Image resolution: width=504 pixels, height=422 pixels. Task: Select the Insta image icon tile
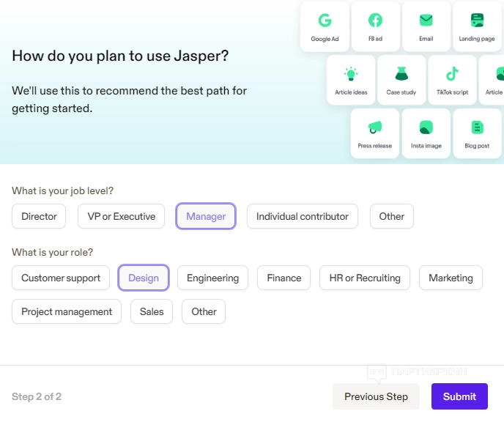pos(426,133)
